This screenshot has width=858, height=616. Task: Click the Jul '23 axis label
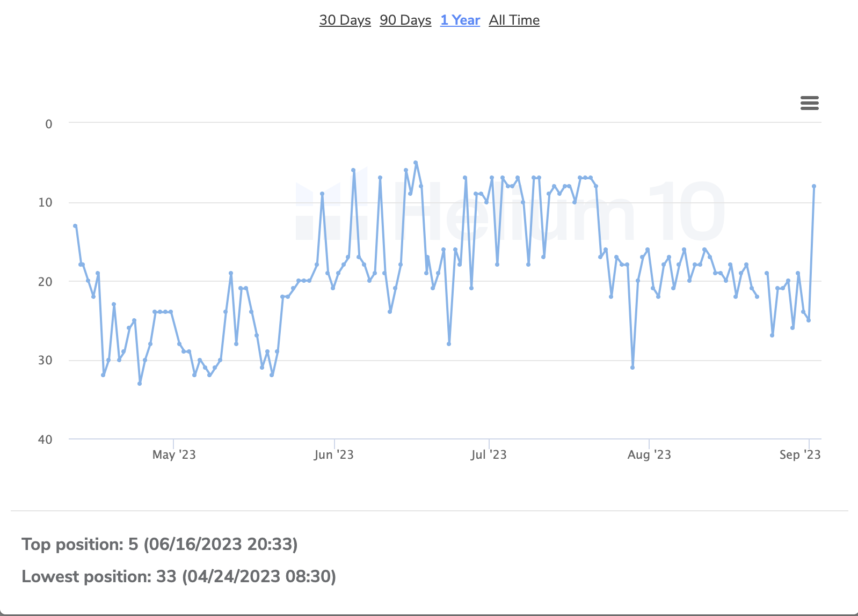(489, 455)
